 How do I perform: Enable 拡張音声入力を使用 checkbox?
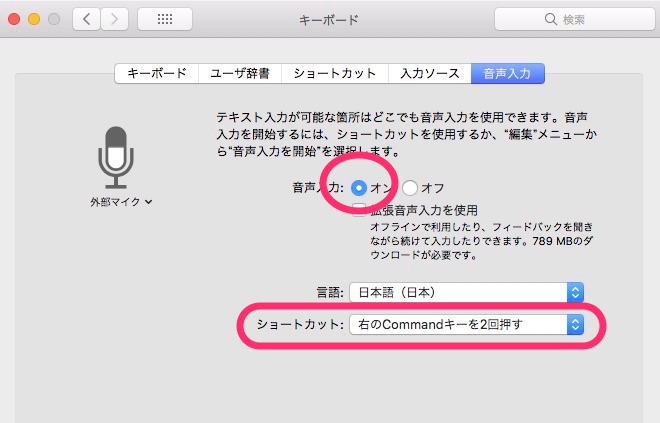tap(359, 210)
